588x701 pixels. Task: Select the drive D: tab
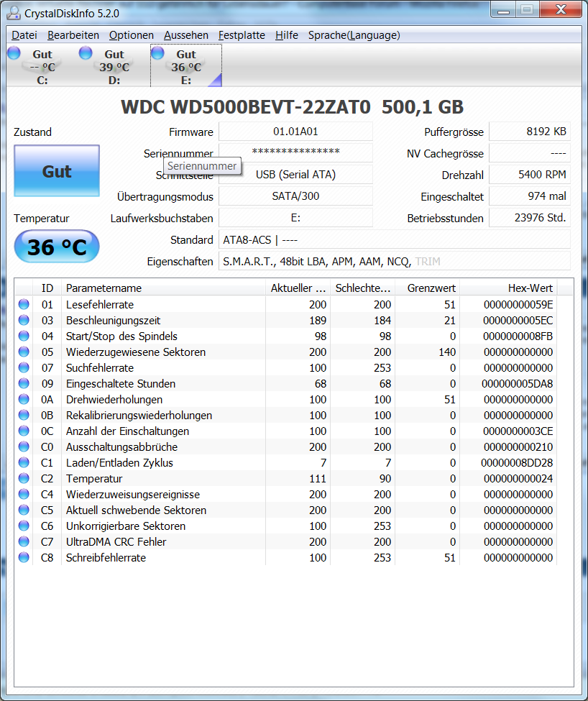pyautogui.click(x=111, y=63)
